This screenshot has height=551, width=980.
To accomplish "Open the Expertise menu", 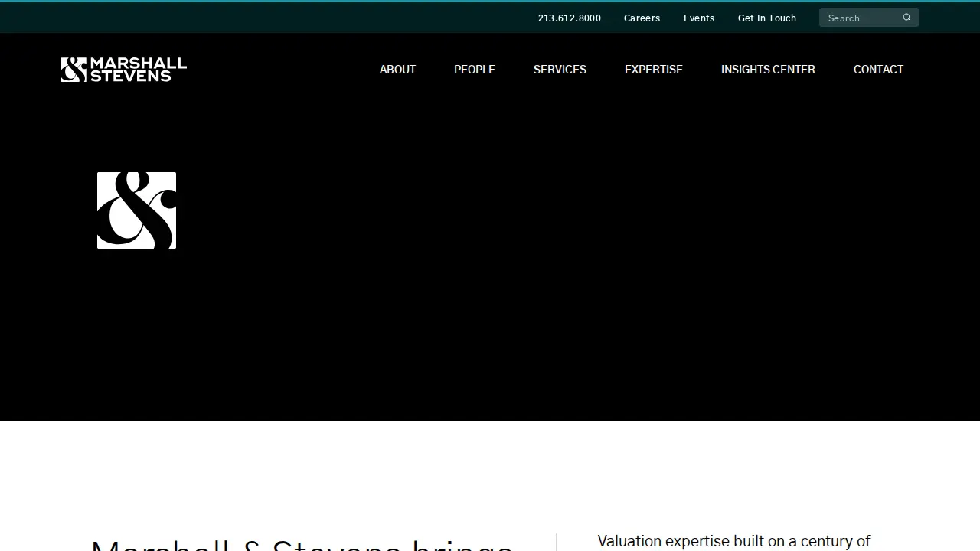I will click(x=654, y=70).
